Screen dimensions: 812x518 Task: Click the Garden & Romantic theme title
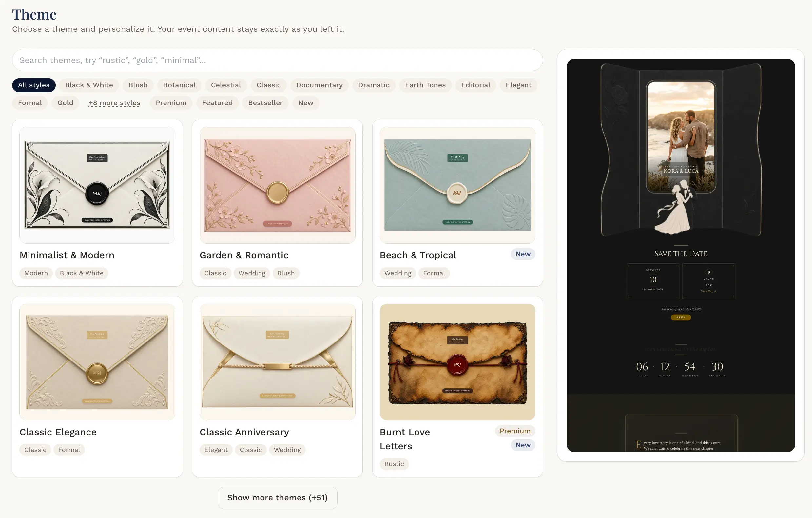244,255
